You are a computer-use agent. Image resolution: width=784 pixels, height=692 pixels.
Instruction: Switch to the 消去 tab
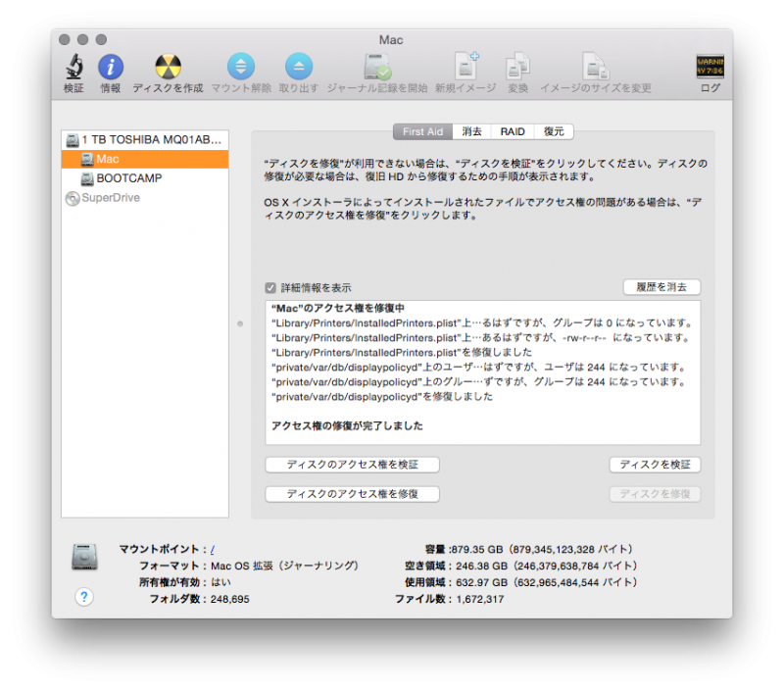click(x=472, y=131)
